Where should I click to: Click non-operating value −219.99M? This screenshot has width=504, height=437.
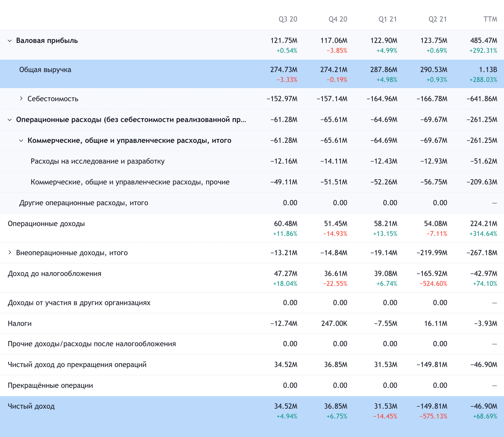(432, 253)
